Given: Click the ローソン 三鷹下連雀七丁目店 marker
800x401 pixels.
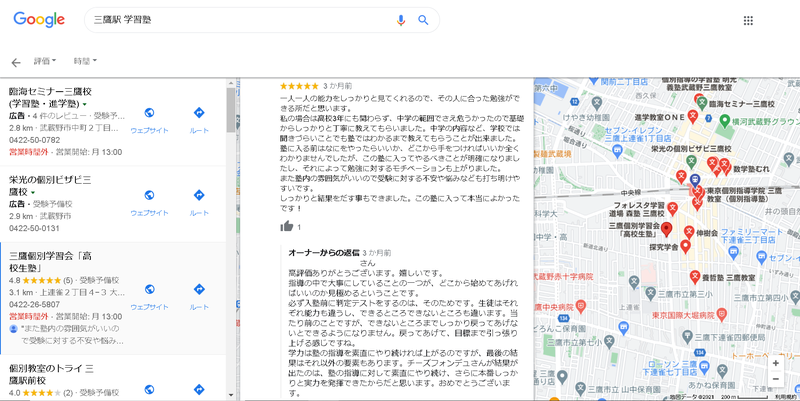Looking at the screenshot, I should click(706, 365).
